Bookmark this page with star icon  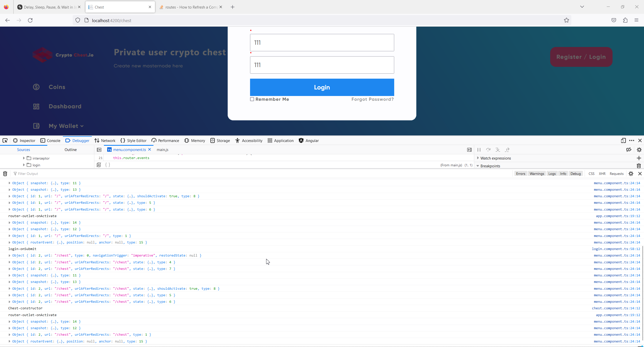click(x=566, y=20)
